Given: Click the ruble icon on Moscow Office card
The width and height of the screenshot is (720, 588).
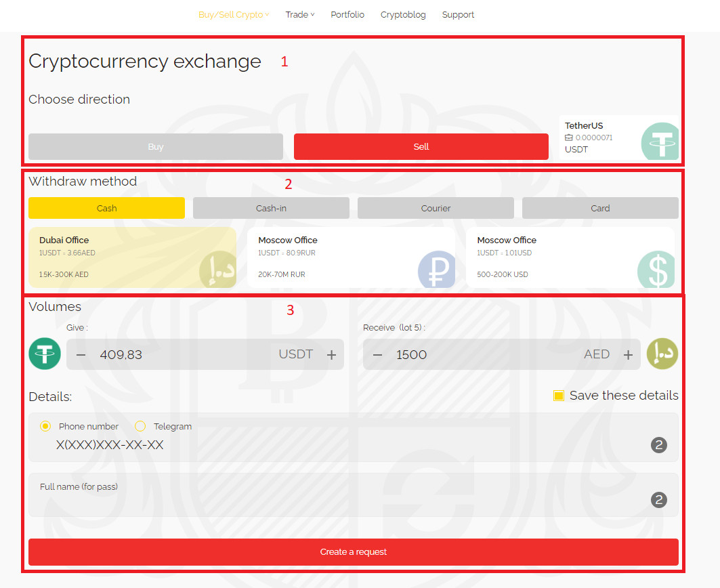Looking at the screenshot, I should tap(436, 270).
